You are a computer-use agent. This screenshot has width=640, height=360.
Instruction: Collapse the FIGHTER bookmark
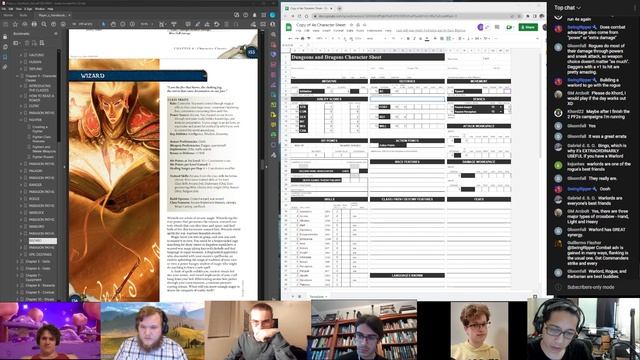(x=21, y=120)
